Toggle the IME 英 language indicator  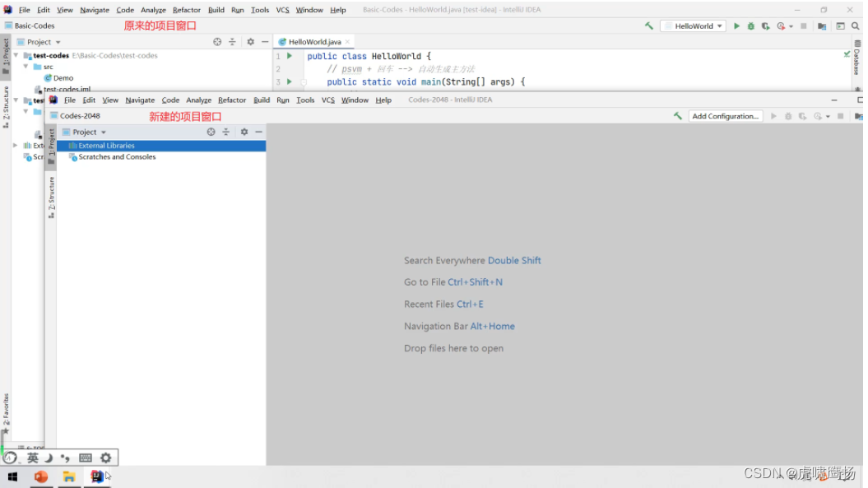coord(33,458)
